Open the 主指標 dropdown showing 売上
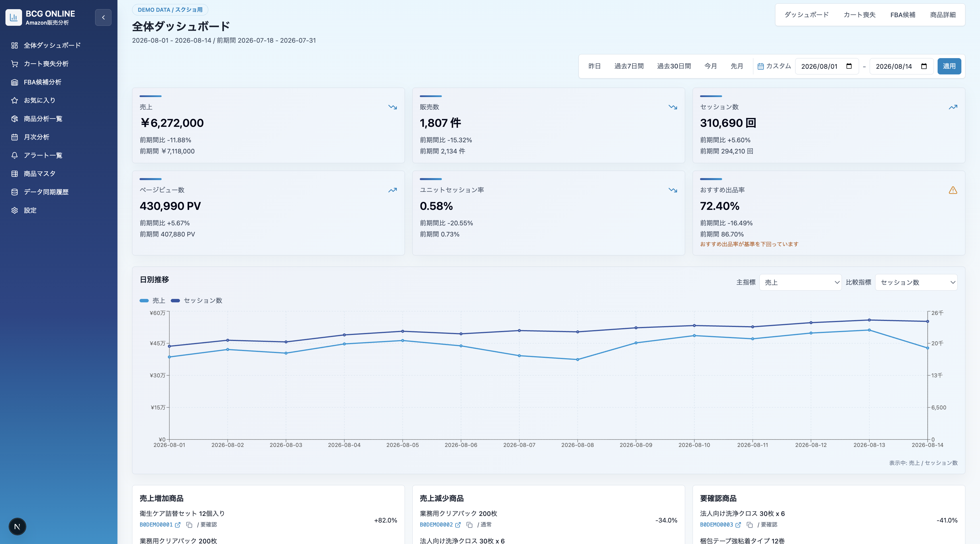The image size is (980, 544). coord(800,283)
